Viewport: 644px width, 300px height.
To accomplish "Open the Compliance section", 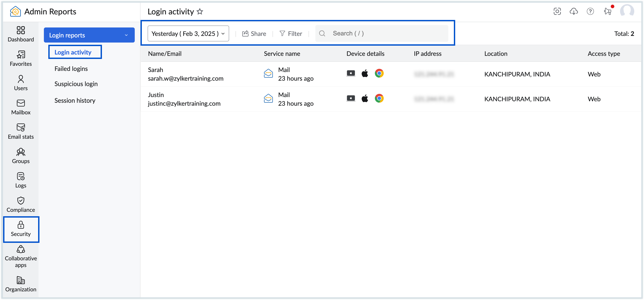I will [x=21, y=205].
